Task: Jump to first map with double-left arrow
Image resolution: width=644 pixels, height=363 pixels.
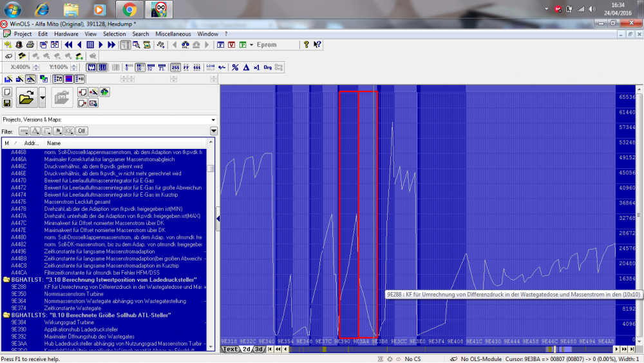Action: click(69, 44)
